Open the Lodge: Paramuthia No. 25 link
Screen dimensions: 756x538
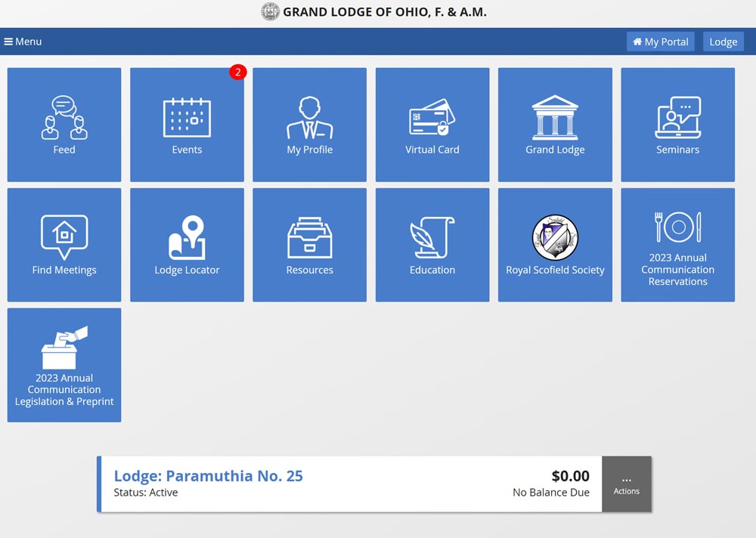tap(209, 476)
